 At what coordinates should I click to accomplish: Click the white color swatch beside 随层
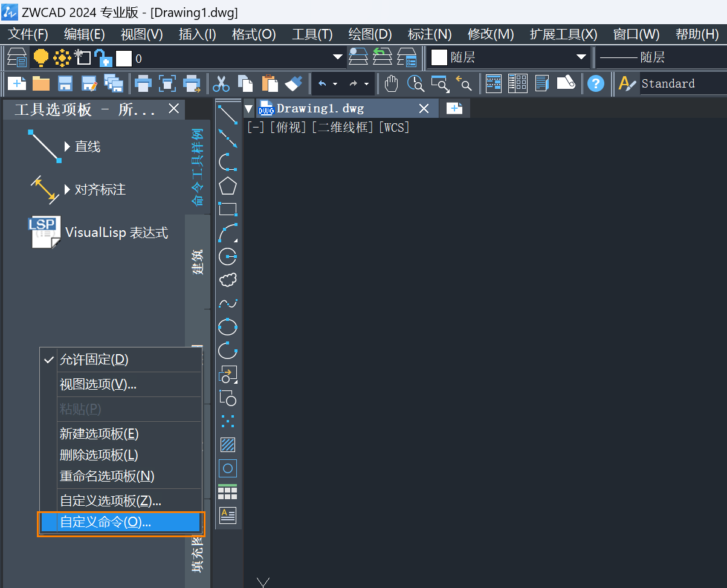439,57
